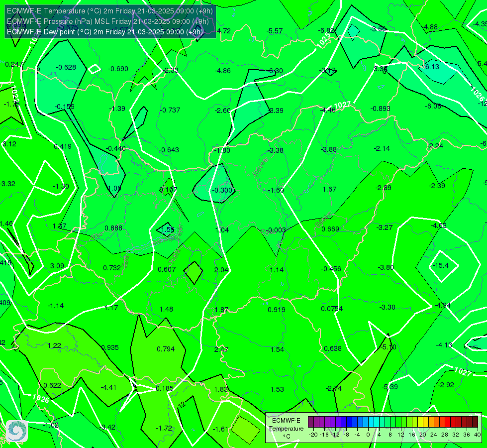This screenshot has height=448, width=487.
Task: Click the 1.48 dew point value
Action: point(166,309)
